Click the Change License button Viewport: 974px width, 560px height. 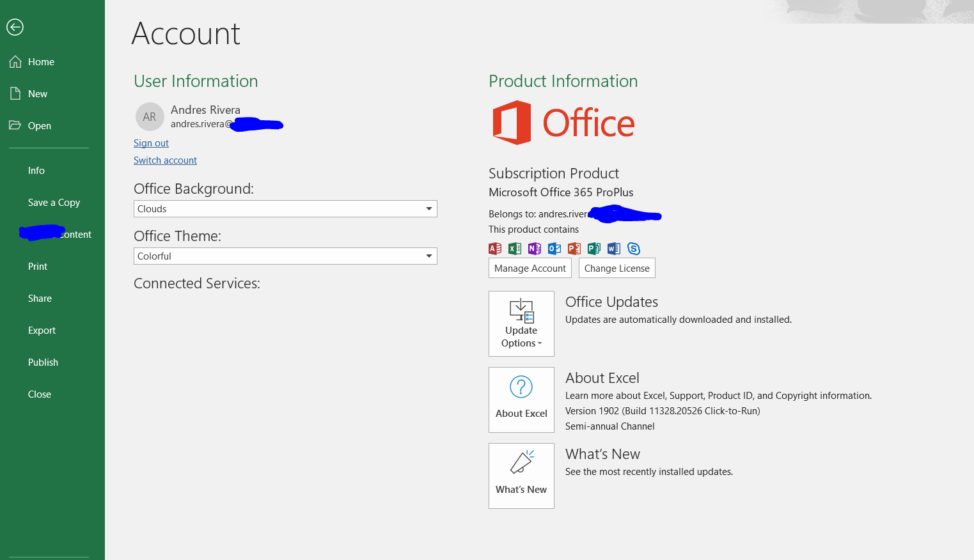[x=617, y=268]
